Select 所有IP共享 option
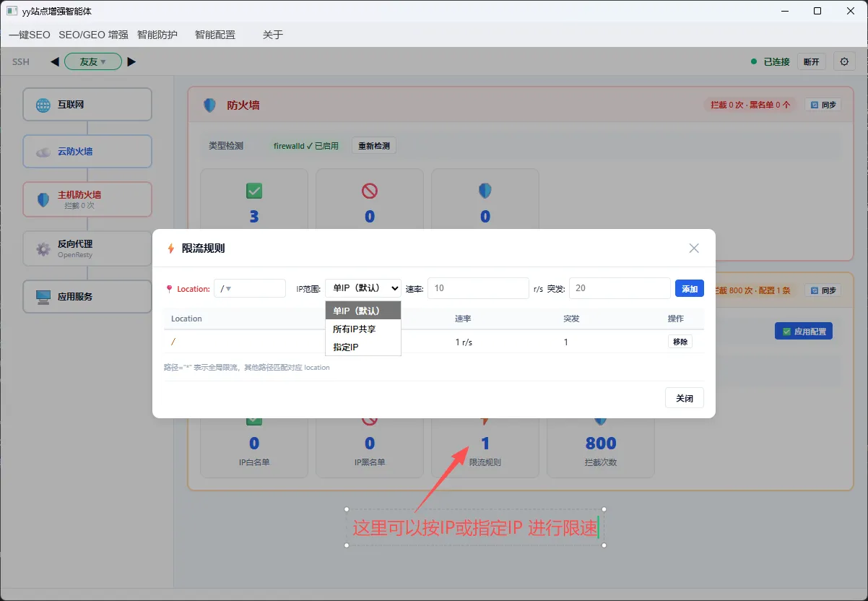The height and width of the screenshot is (601, 868). coord(363,329)
